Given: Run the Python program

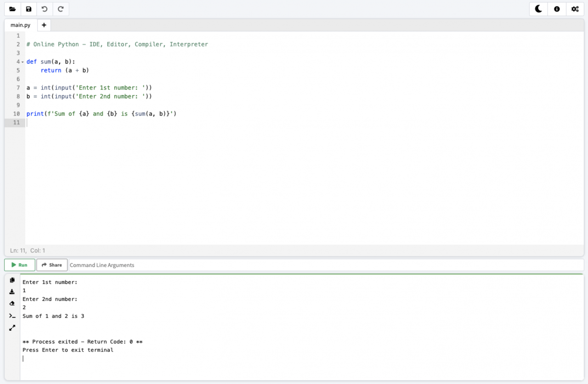Looking at the screenshot, I should click(x=20, y=265).
